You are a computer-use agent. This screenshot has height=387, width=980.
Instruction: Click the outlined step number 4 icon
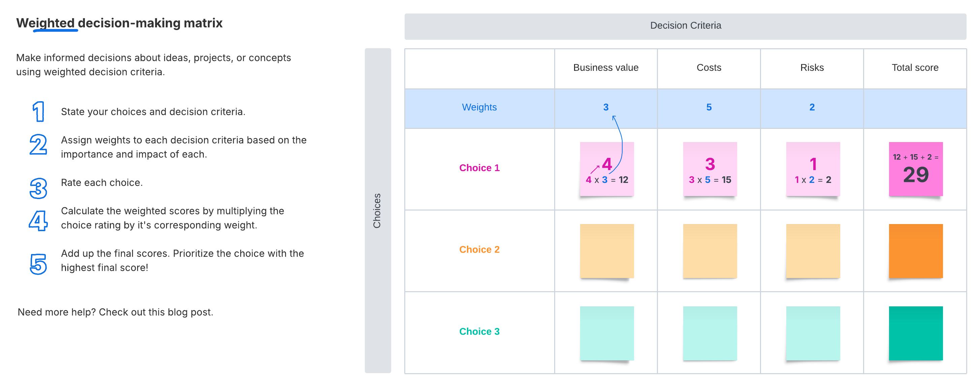pyautogui.click(x=38, y=221)
